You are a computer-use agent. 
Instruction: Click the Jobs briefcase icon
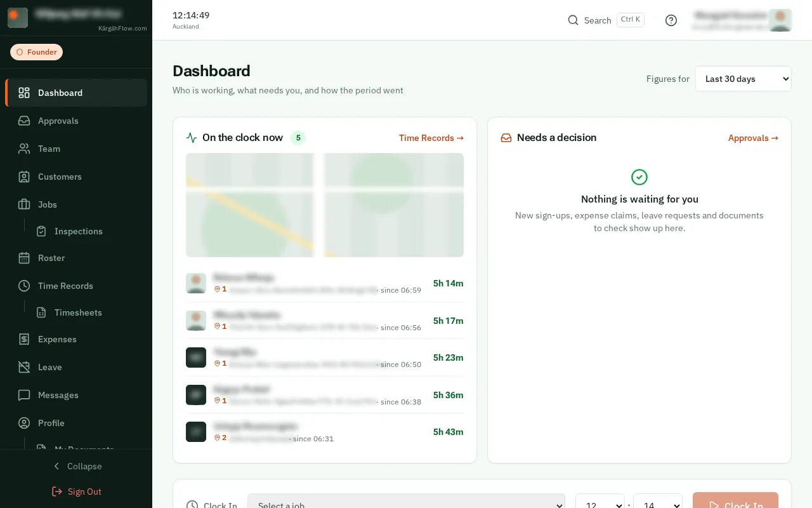coord(24,204)
